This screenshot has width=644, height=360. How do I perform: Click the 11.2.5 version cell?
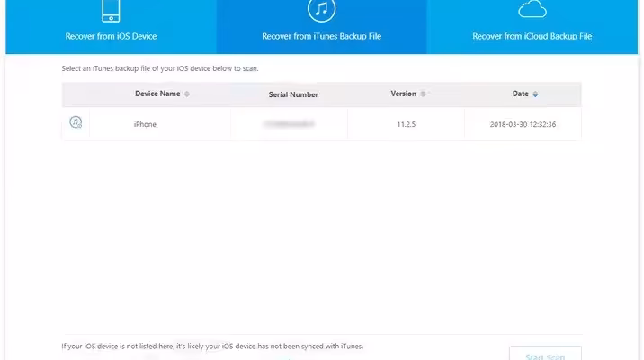tap(407, 124)
